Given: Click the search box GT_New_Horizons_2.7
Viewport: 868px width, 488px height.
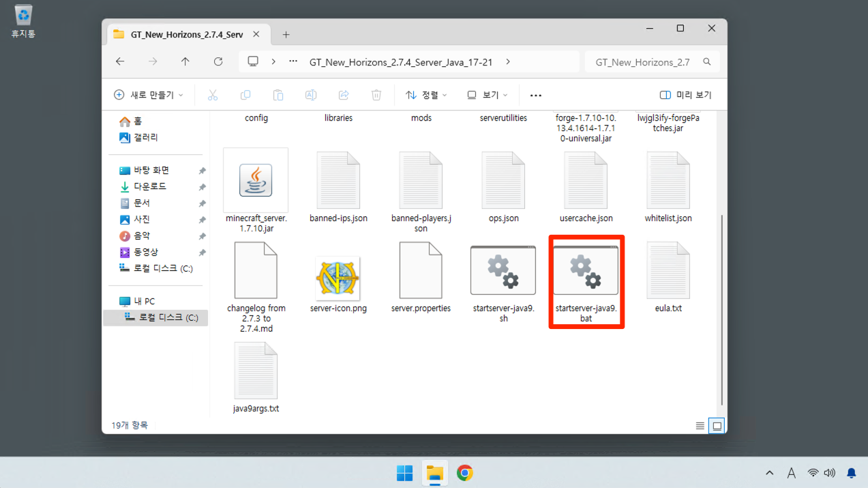Looking at the screenshot, I should [x=652, y=61].
